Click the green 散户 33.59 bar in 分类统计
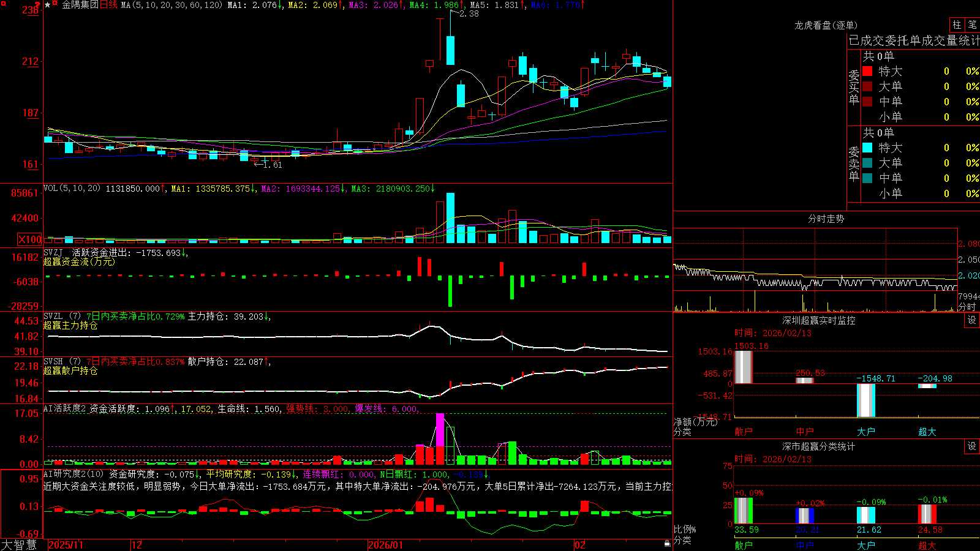 (743, 511)
